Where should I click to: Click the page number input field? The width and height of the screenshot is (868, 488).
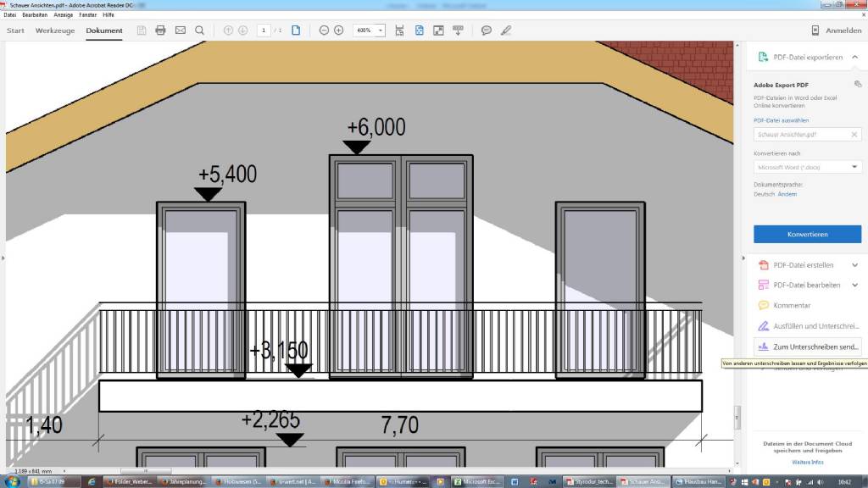264,30
